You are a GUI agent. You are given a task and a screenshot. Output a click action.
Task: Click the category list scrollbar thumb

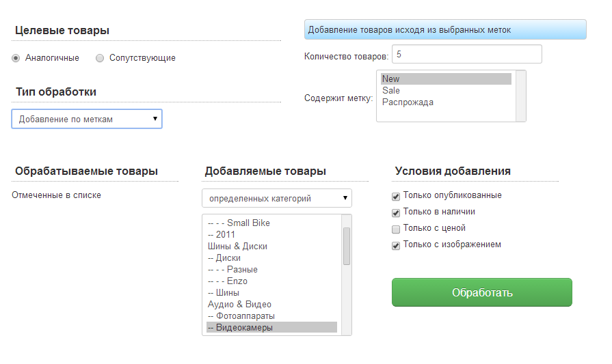click(346, 246)
